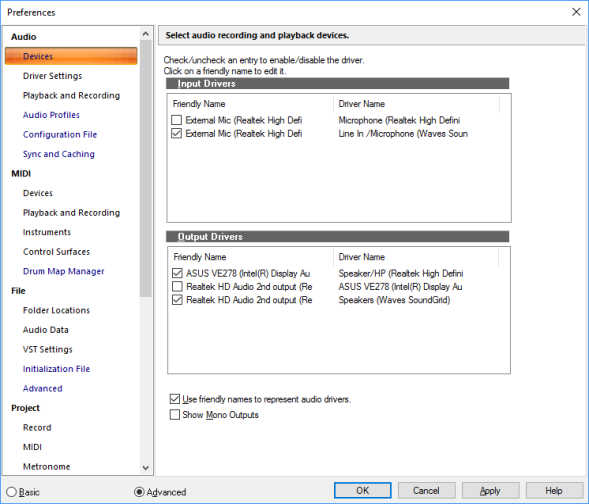This screenshot has height=504, width=589.
Task: Enable the ASUS VE278 Display Audio output driver
Action: click(x=177, y=287)
